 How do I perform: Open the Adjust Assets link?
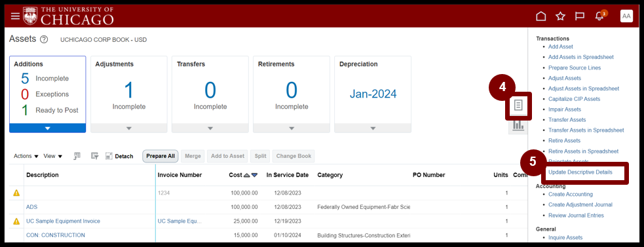pos(565,78)
